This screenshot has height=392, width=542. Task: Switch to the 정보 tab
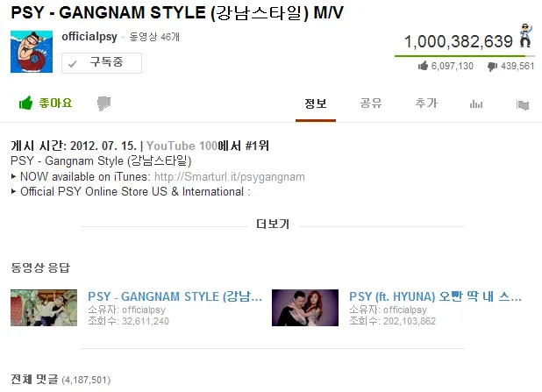(x=316, y=103)
